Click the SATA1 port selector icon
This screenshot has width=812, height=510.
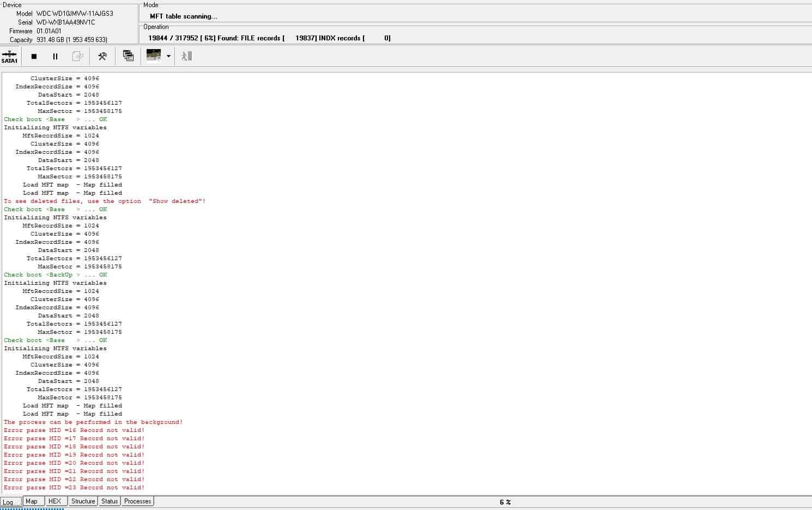point(9,56)
